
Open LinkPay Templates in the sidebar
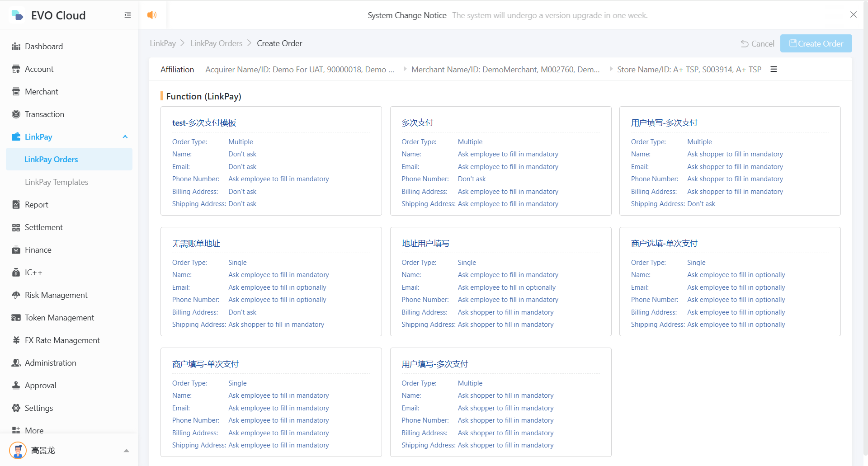(57, 182)
